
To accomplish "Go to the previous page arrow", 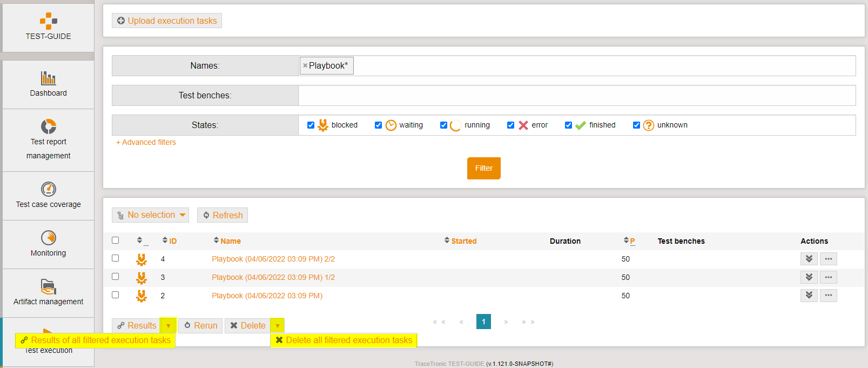I will [x=461, y=322].
